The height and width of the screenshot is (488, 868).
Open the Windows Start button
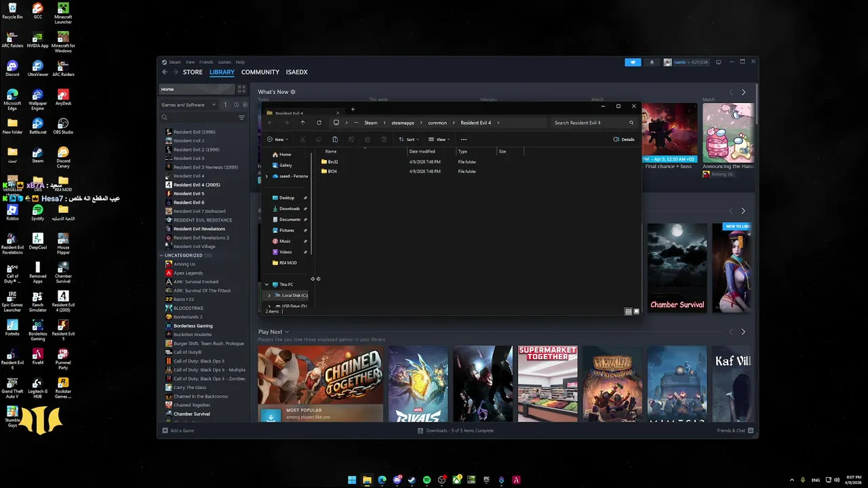[352, 480]
